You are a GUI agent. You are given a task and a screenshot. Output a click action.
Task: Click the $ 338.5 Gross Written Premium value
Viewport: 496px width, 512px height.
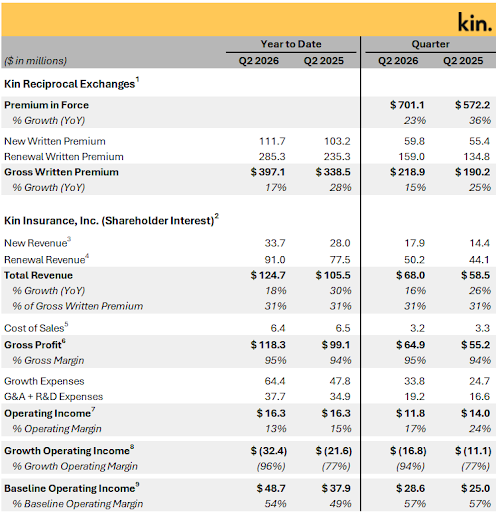(x=333, y=172)
